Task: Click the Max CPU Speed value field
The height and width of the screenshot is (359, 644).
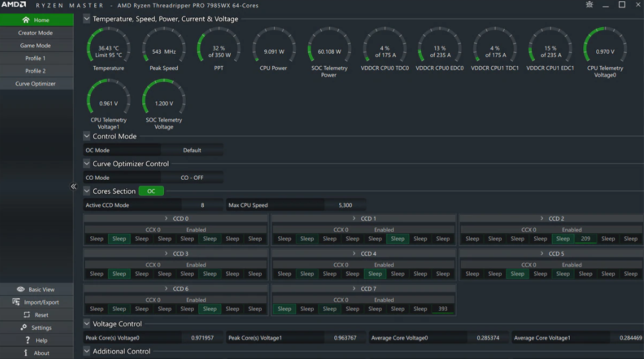Action: (x=345, y=205)
